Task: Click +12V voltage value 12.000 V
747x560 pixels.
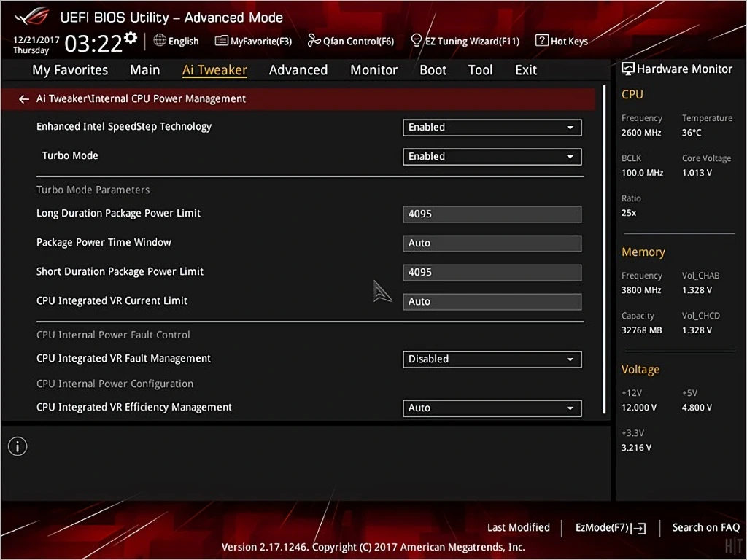Action: (x=639, y=408)
